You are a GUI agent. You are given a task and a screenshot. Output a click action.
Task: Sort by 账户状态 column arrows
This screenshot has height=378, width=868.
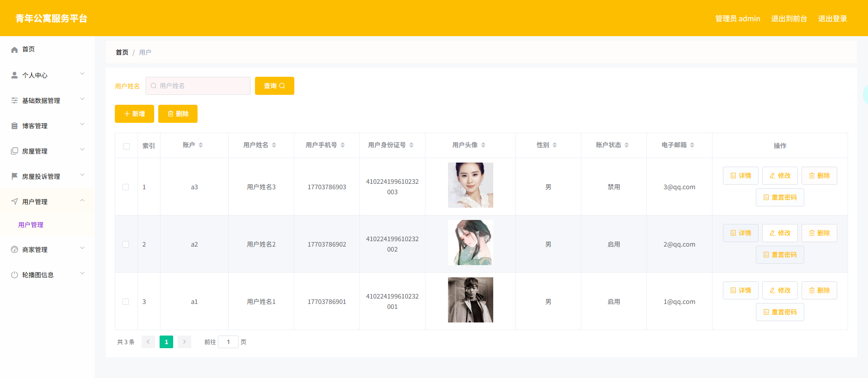tap(627, 145)
